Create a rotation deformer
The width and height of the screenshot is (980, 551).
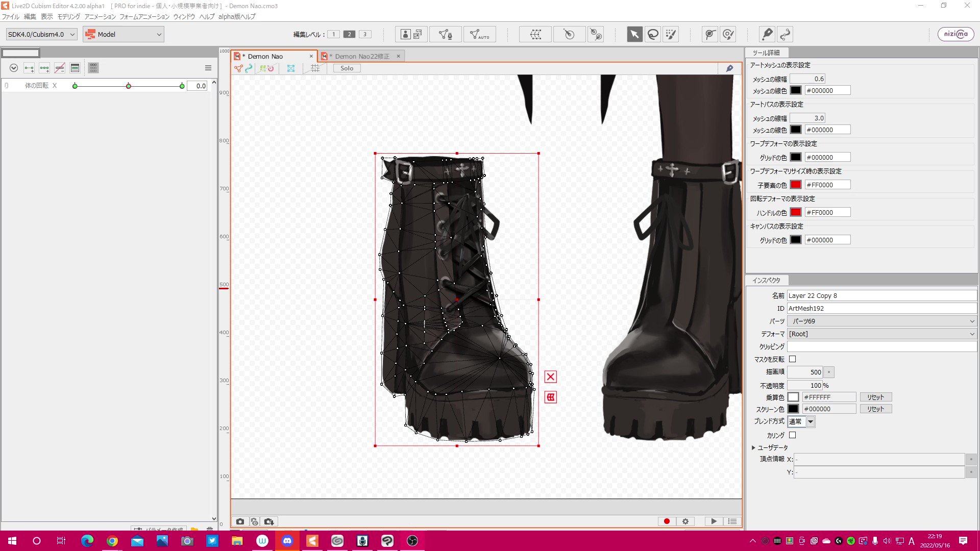(x=569, y=34)
